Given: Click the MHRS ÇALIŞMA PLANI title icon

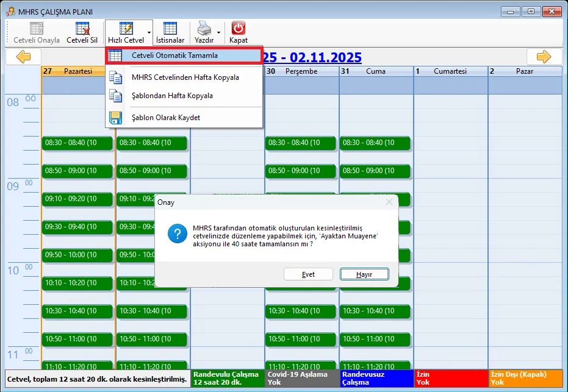Looking at the screenshot, I should pos(10,12).
